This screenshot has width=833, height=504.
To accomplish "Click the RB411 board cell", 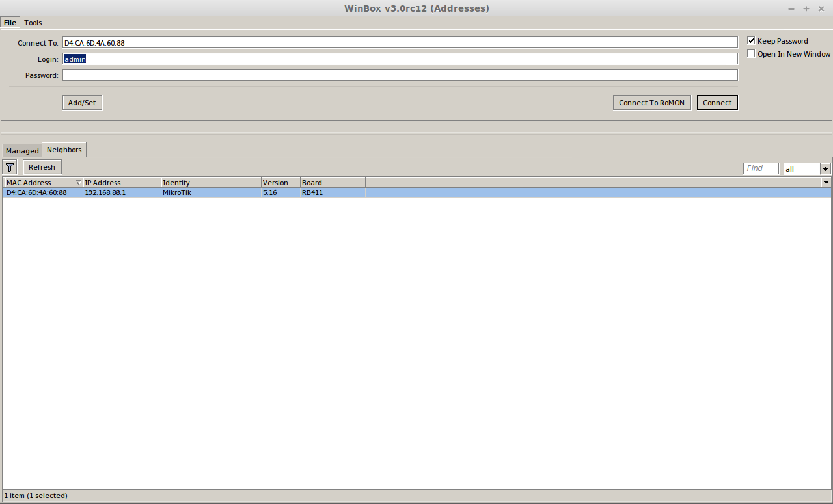I will (x=312, y=193).
